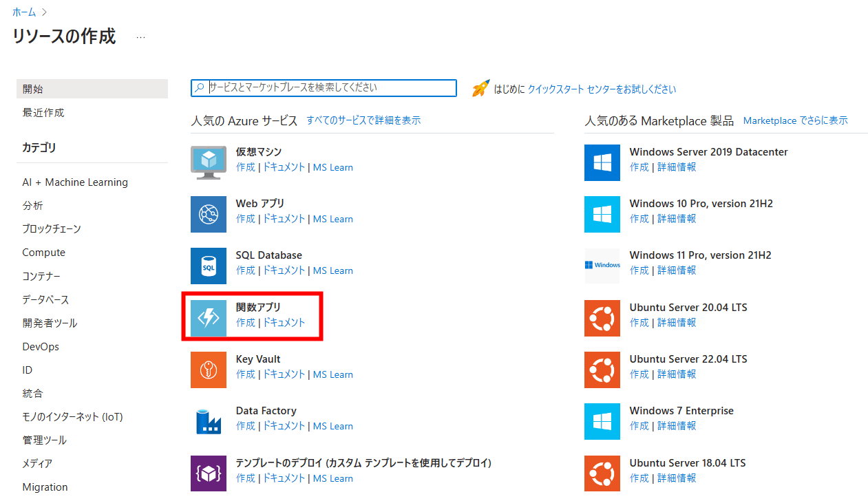Open ドキュメント link for Data Factory

(284, 426)
